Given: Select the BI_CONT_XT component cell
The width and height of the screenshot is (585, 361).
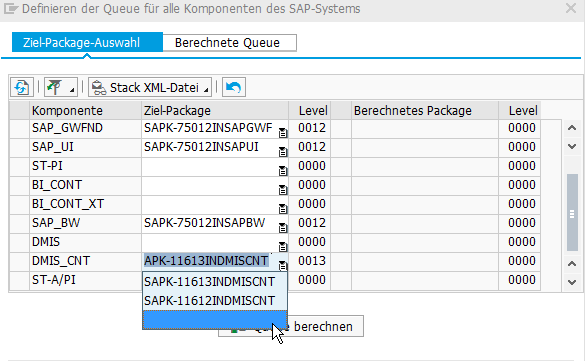Looking at the screenshot, I should click(85, 204).
